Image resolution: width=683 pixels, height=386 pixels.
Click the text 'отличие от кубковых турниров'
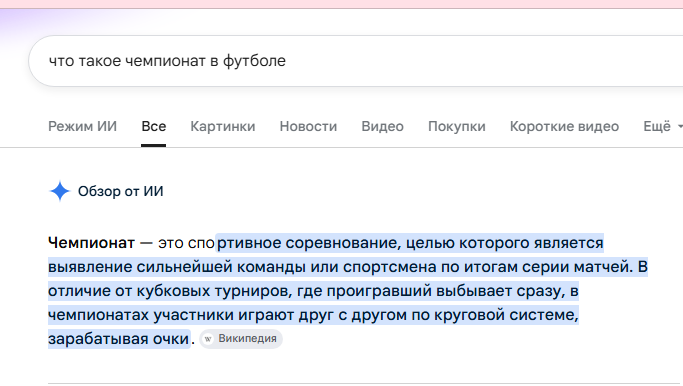pos(169,291)
